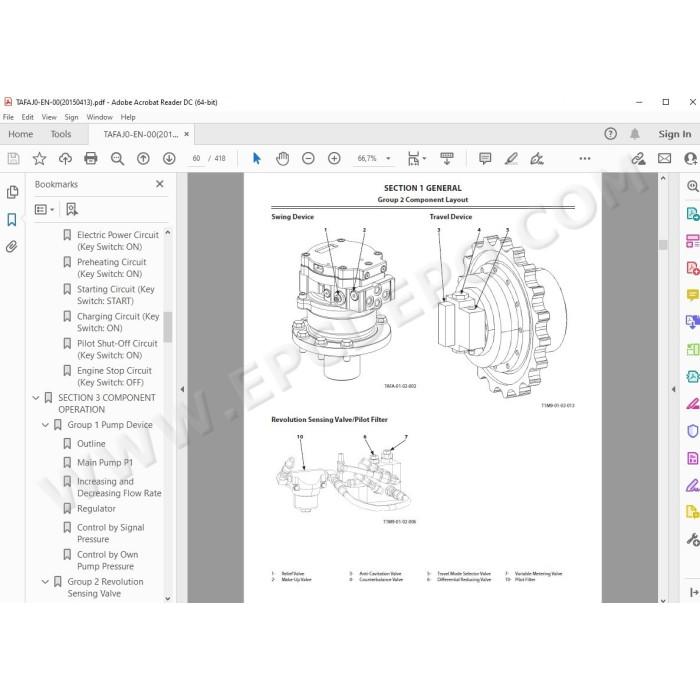Bookmark file with star icon
This screenshot has height=700, width=700.
tap(39, 158)
